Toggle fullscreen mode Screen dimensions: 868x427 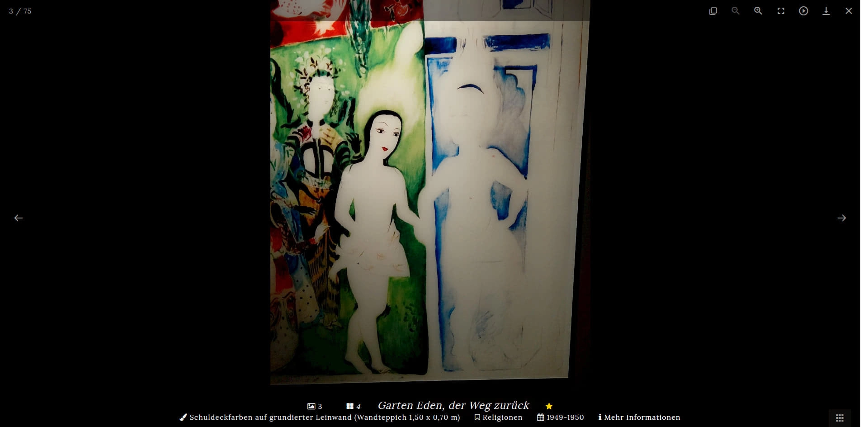coord(781,11)
